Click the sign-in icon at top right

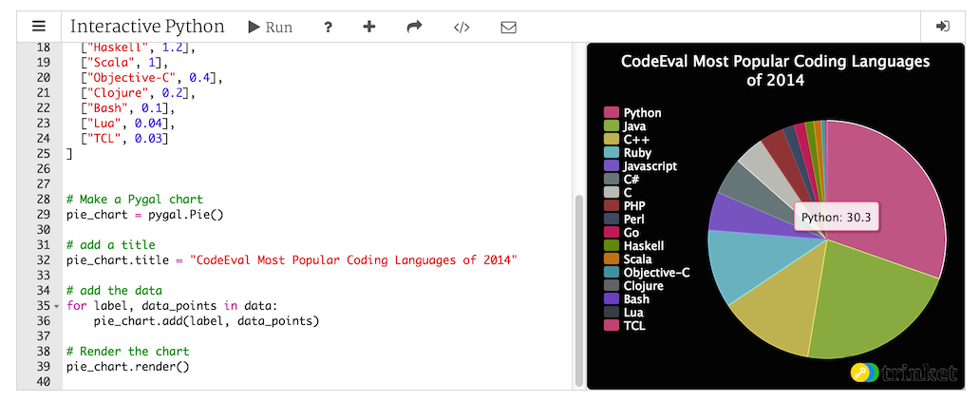coord(943,27)
